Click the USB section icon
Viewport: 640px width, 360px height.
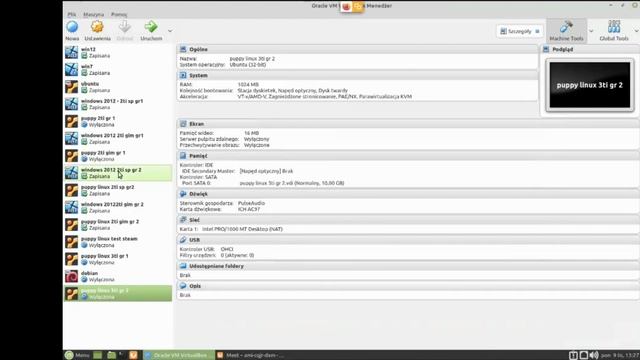coord(183,240)
